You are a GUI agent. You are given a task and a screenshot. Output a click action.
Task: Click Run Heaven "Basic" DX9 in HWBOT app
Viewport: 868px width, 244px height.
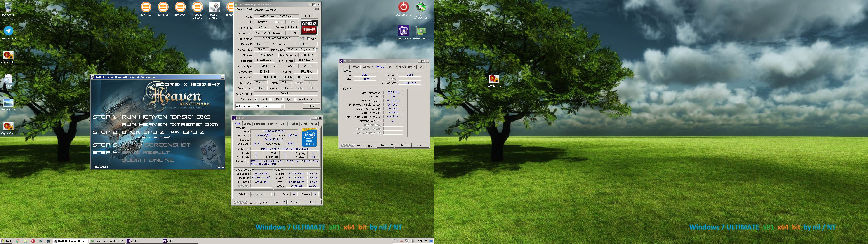[166, 117]
